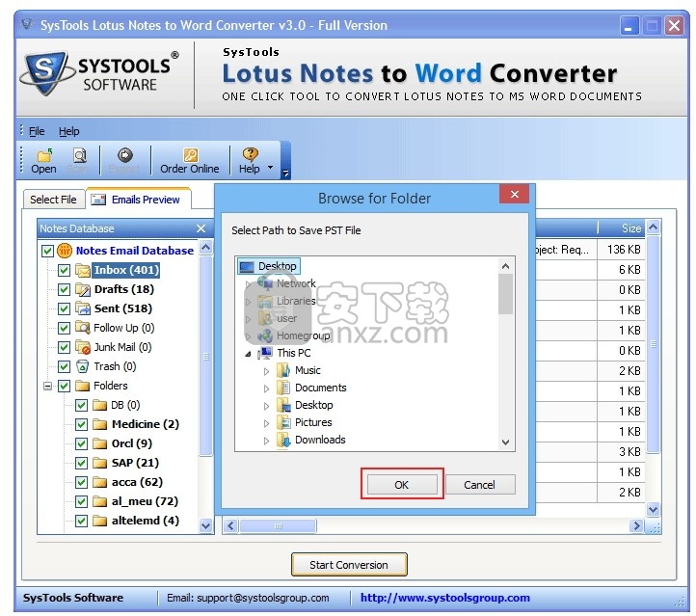This screenshot has width=696, height=616.
Task: Expand the Music folder node
Action: click(266, 371)
